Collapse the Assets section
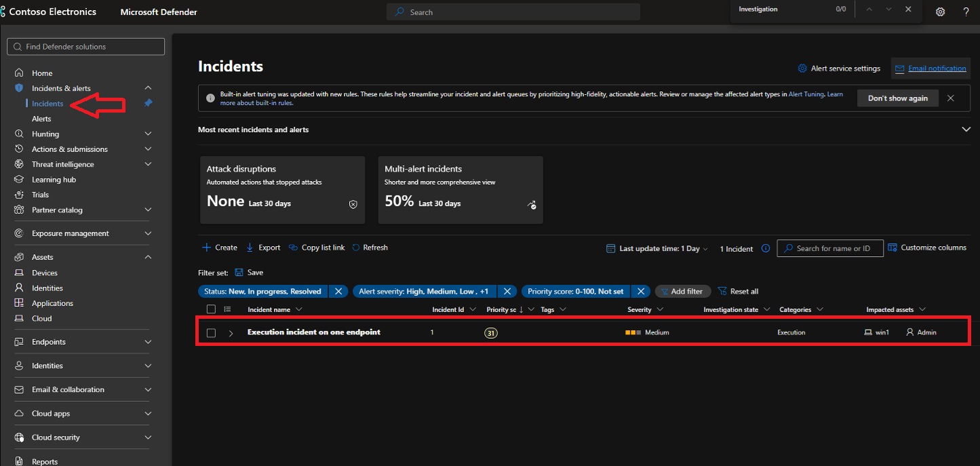The image size is (980, 466). (149, 257)
